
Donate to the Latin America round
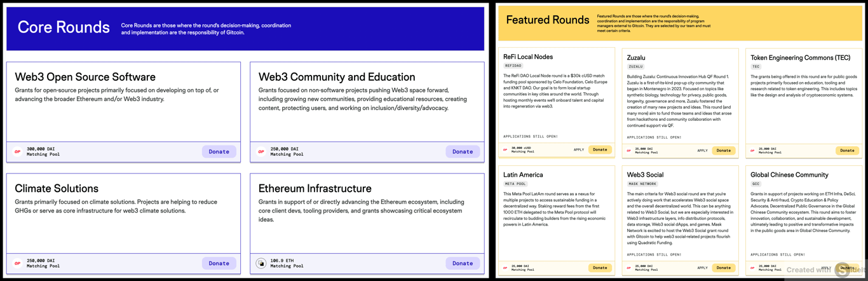[x=600, y=268]
